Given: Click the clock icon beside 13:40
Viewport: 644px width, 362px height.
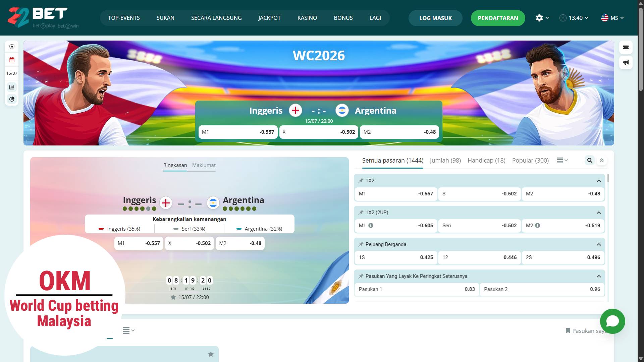Looking at the screenshot, I should [563, 18].
